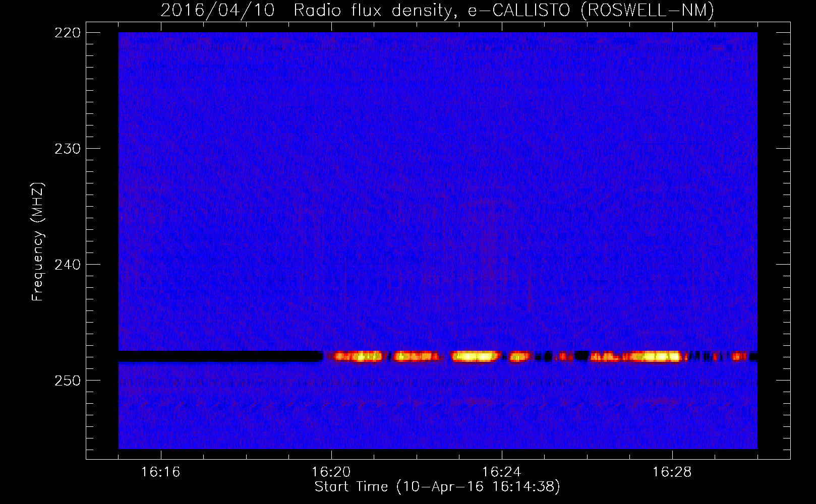Click the 250 frequency tick label
This screenshot has height=504, width=816.
tap(67, 381)
